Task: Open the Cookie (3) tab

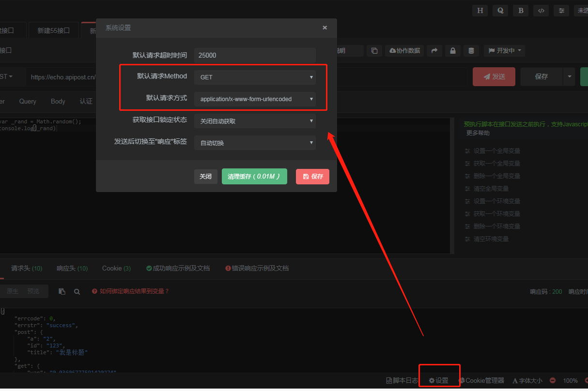Action: 116,268
